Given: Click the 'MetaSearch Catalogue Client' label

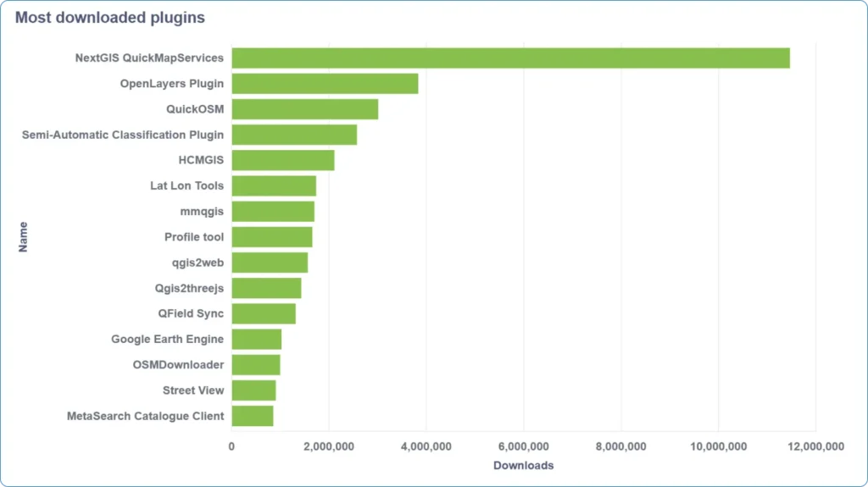Looking at the screenshot, I should click(146, 416).
